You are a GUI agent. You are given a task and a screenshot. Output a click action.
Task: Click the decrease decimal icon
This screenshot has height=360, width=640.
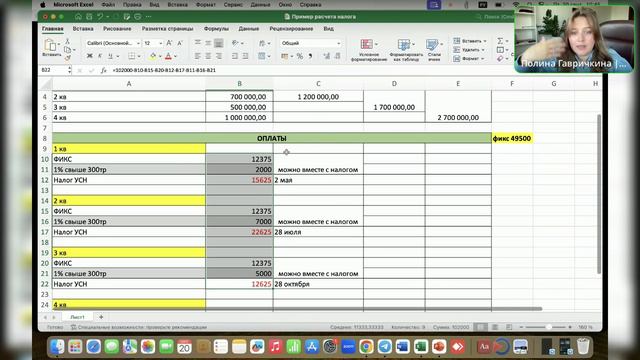[x=337, y=56]
